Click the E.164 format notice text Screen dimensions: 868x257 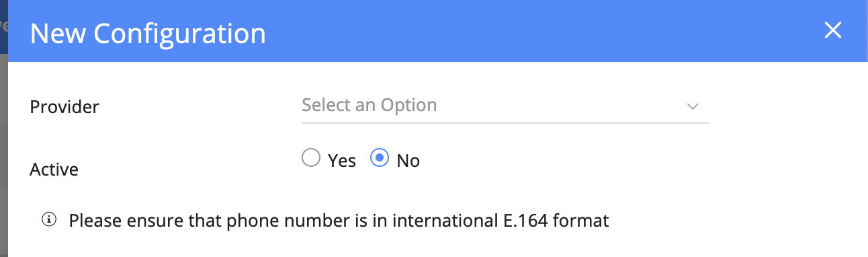coord(339,220)
